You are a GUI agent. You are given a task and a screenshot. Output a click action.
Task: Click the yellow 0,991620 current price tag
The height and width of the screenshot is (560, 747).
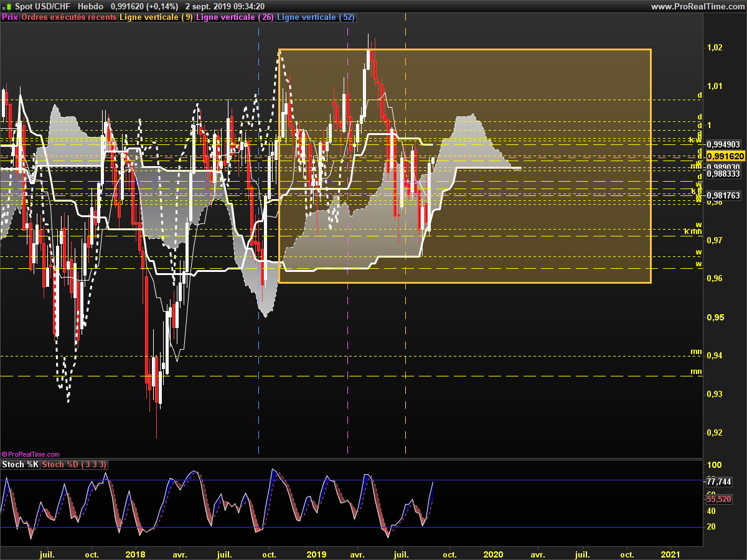pyautogui.click(x=725, y=156)
